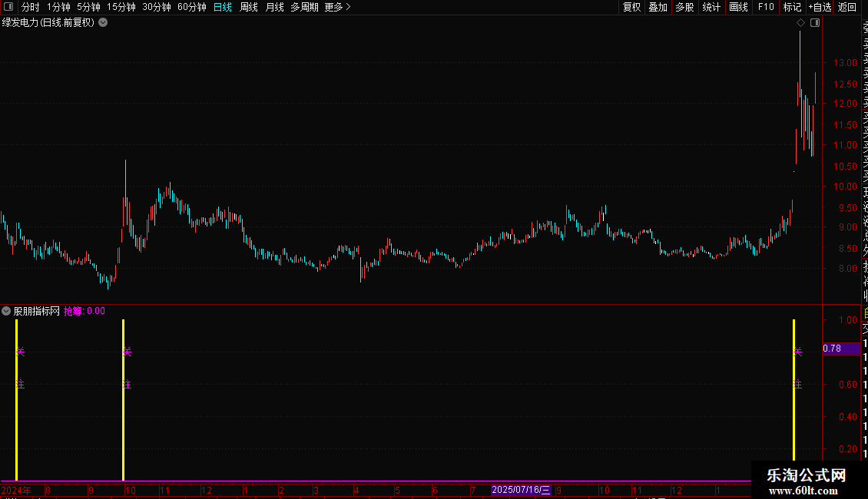Image resolution: width=868 pixels, height=499 pixels.
Task: Select the 30分钟 period
Action: point(156,7)
